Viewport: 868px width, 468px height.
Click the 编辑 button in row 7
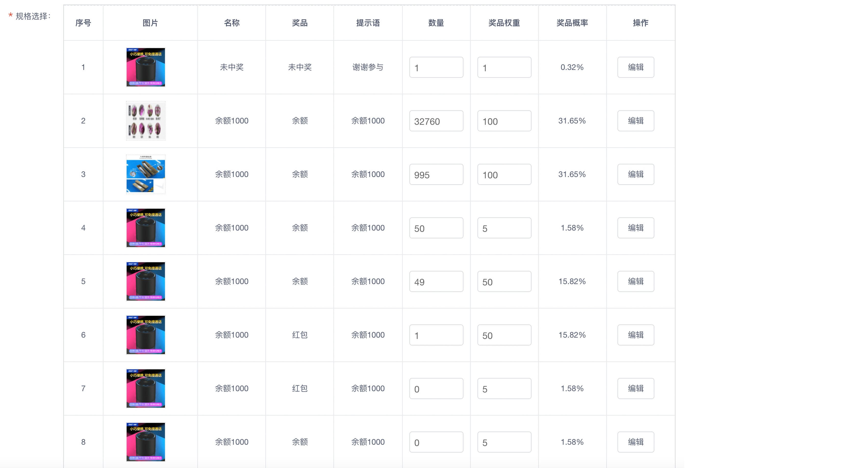click(x=635, y=388)
